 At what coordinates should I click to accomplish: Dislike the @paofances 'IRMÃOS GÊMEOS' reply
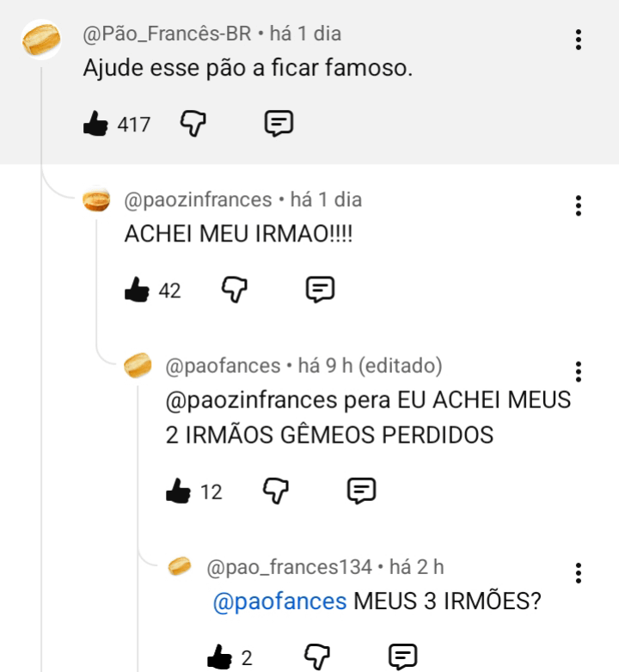coord(276,491)
